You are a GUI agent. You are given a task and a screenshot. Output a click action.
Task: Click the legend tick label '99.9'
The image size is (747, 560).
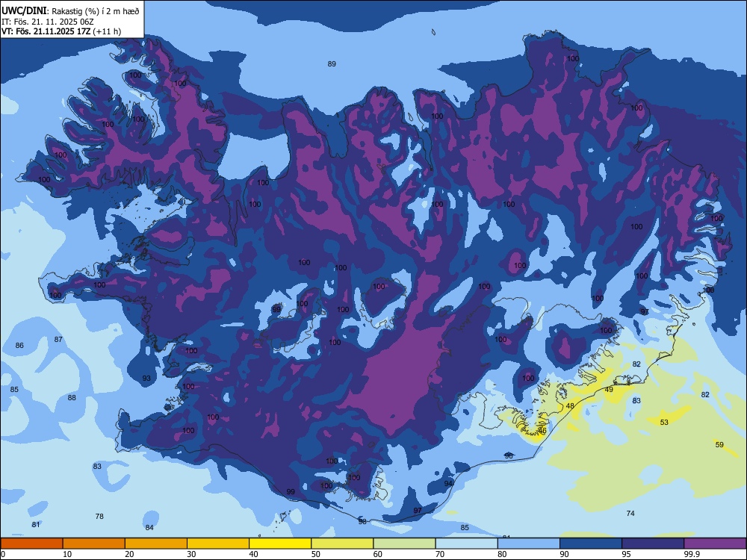point(692,554)
